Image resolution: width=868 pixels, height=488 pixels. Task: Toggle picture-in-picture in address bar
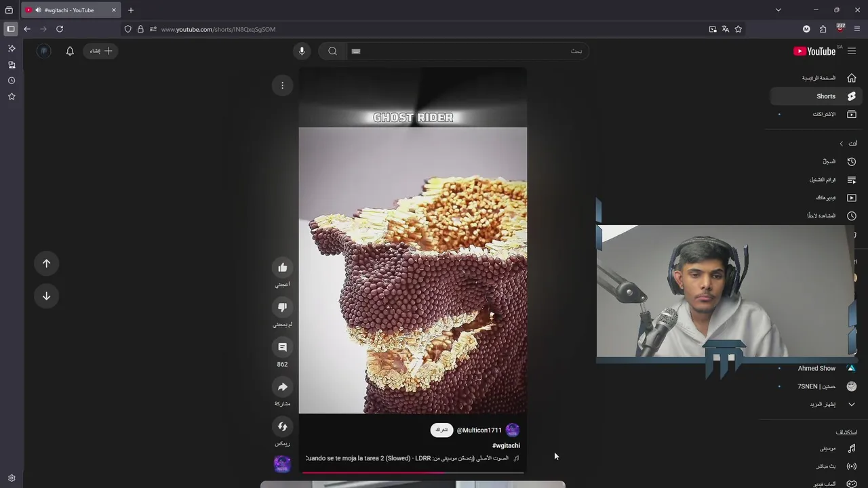coord(713,29)
